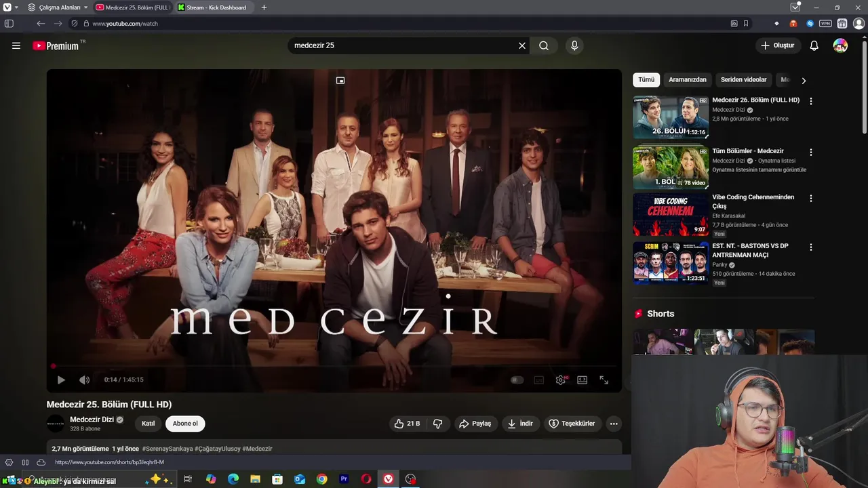Image resolution: width=868 pixels, height=488 pixels.
Task: Open options for Medcezir 26. Bölüm
Action: coord(810,101)
